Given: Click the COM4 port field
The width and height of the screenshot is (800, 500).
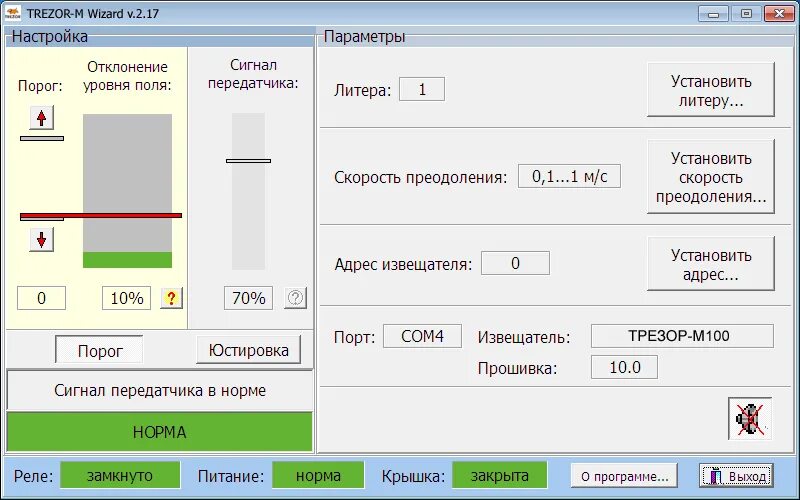Looking at the screenshot, I should (422, 336).
